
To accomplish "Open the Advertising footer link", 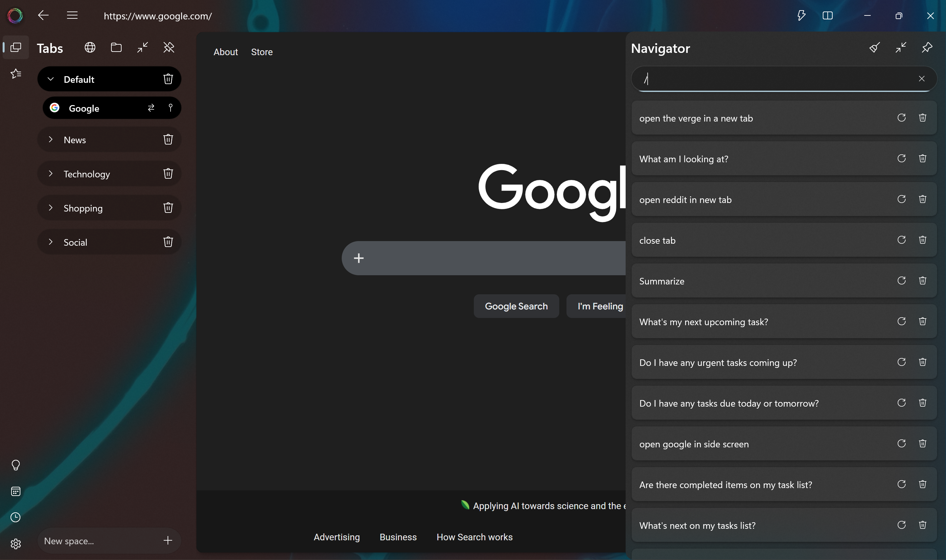I will click(337, 537).
